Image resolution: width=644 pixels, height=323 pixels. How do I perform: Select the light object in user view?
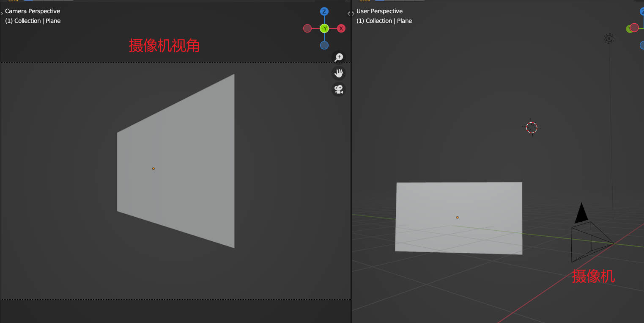point(609,39)
